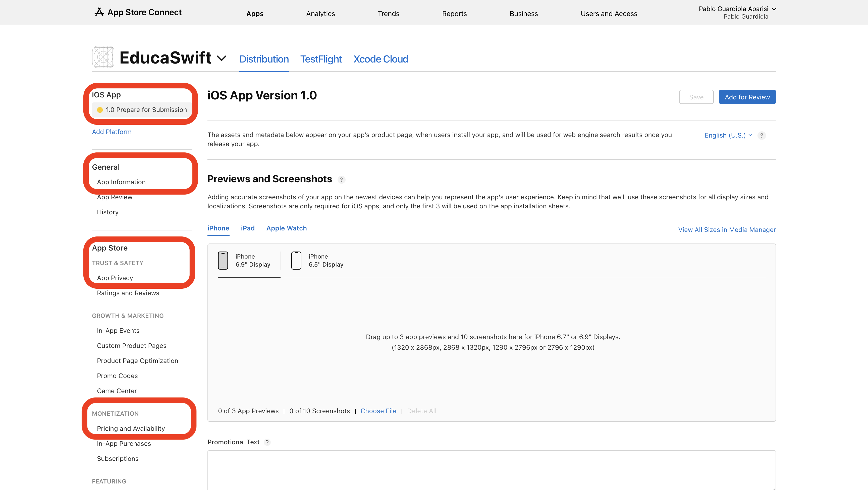The width and height of the screenshot is (868, 490).
Task: Select 1.0 Prepare for Submission in sidebar
Action: 142,110
